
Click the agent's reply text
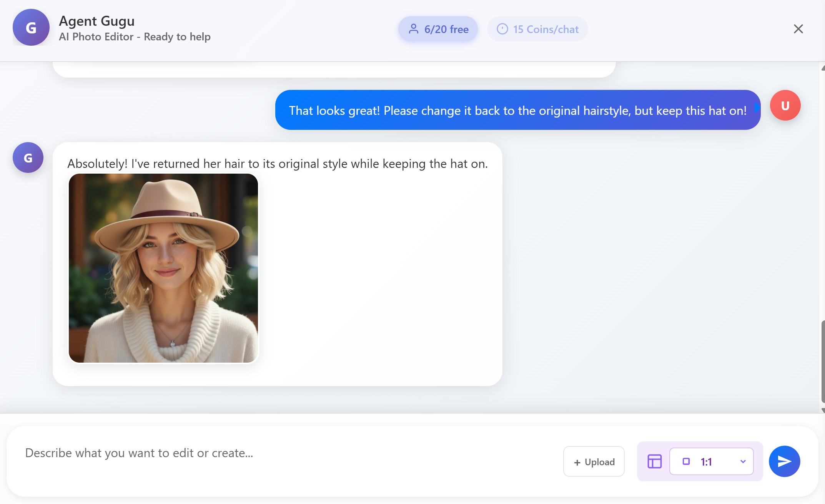coord(277,164)
